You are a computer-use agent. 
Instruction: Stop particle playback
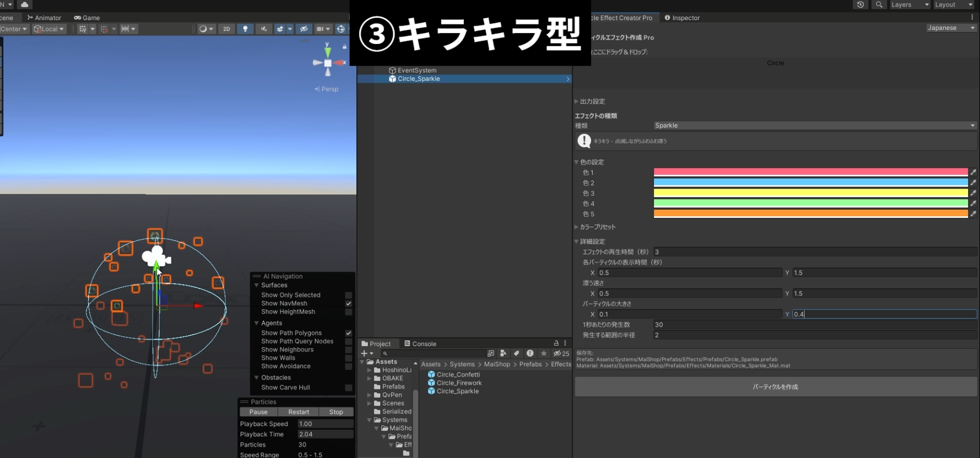coord(336,412)
